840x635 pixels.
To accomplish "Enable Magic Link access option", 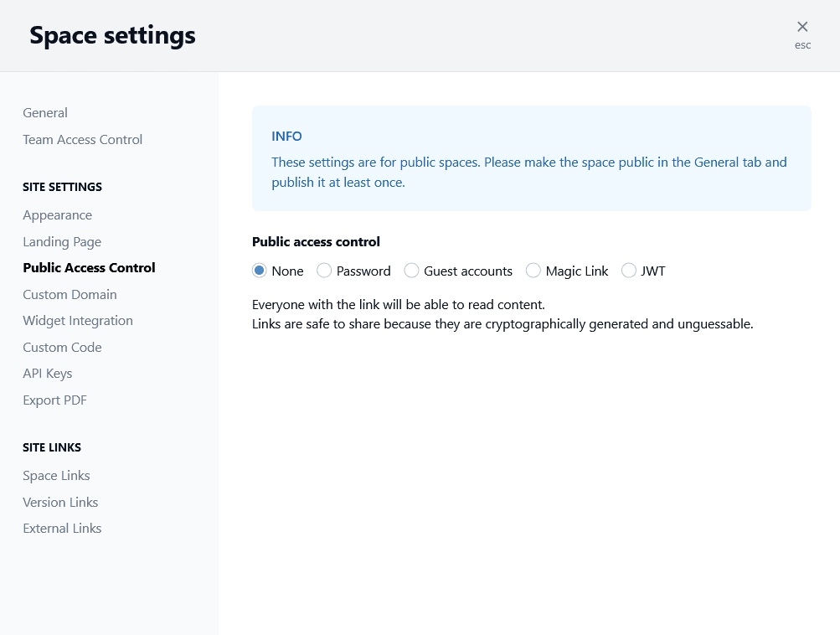I will pyautogui.click(x=533, y=271).
